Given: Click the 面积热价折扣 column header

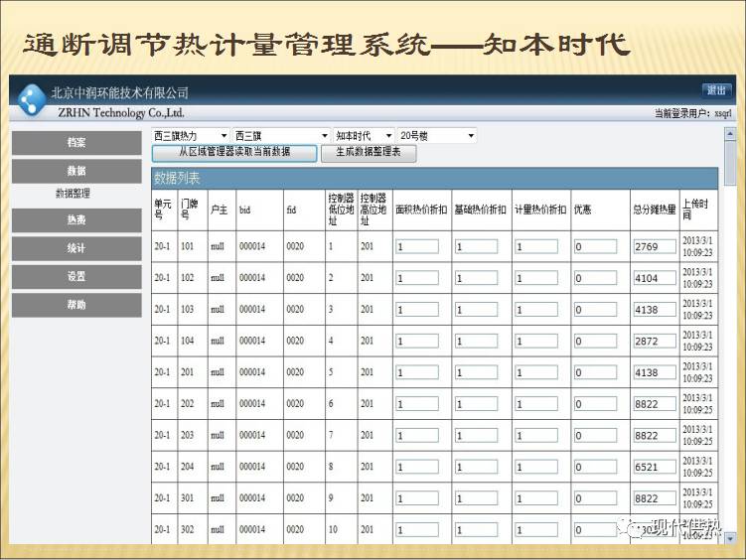Looking at the screenshot, I should (421, 210).
